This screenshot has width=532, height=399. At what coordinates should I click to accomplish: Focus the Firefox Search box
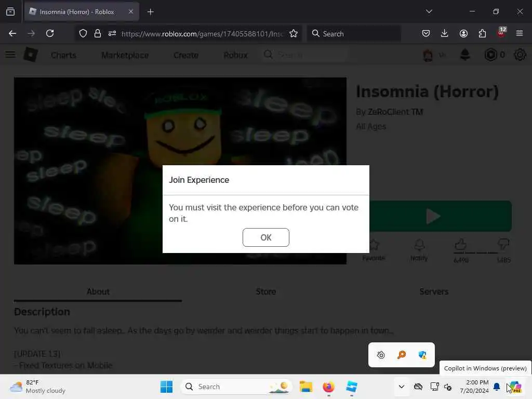(354, 34)
